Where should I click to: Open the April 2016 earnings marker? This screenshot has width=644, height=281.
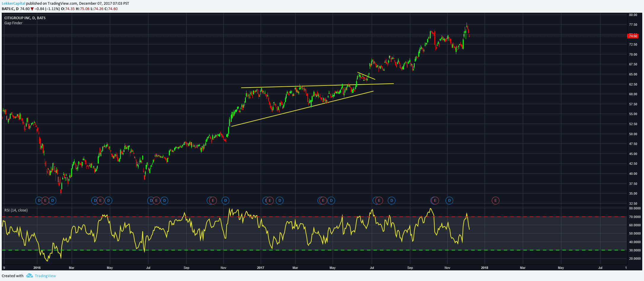tap(100, 201)
